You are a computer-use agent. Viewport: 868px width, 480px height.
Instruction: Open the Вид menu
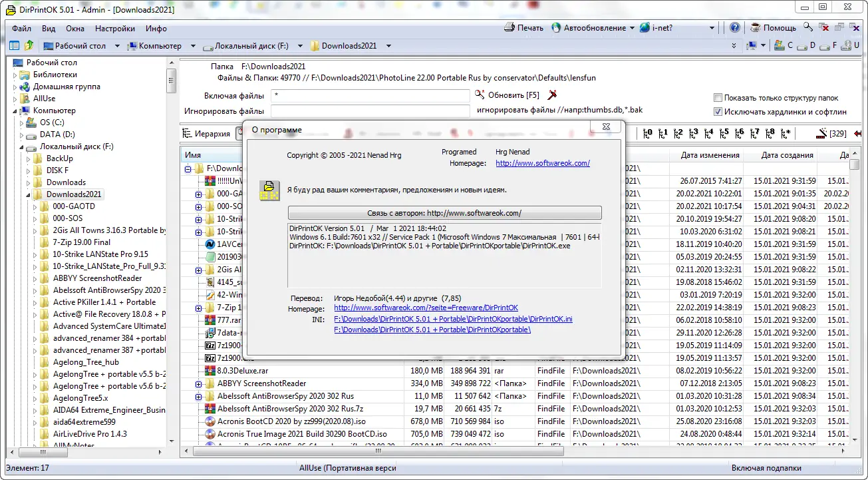click(49, 29)
